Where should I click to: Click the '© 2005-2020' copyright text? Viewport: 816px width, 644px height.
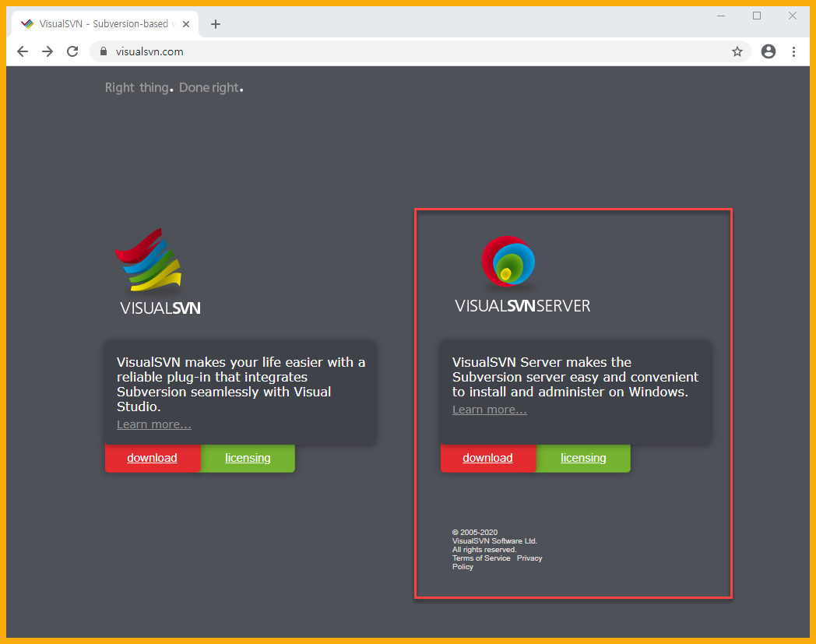475,532
